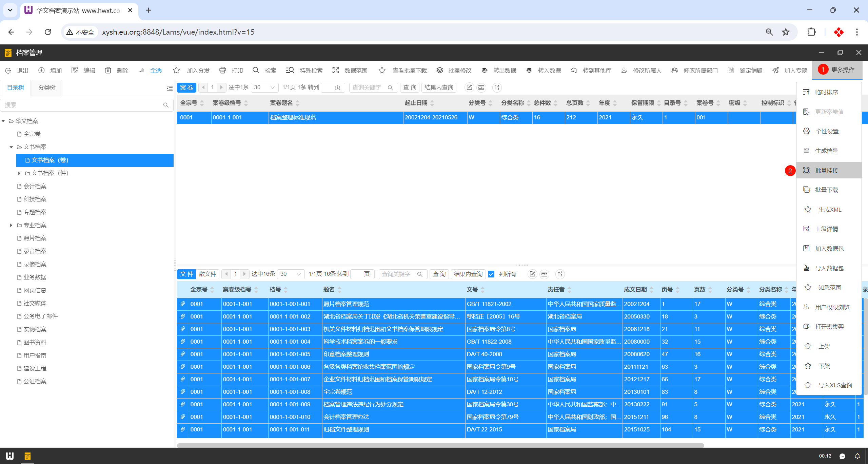Collapse the 文书档案 tree folder

tap(11, 147)
